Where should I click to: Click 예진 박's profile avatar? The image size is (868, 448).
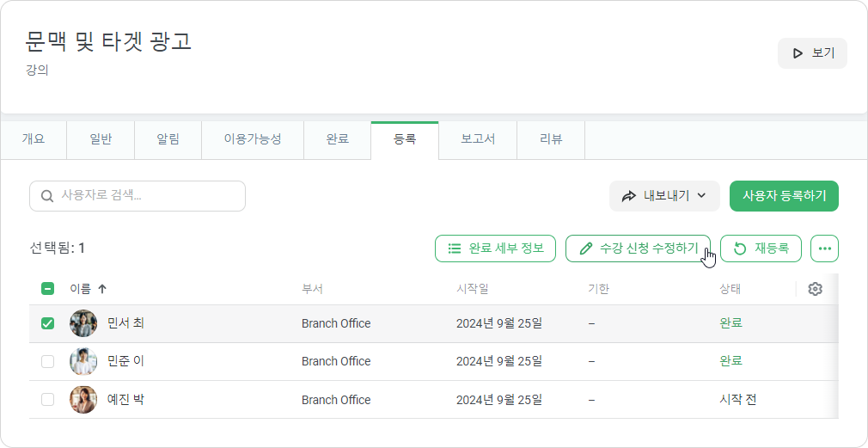[83, 400]
